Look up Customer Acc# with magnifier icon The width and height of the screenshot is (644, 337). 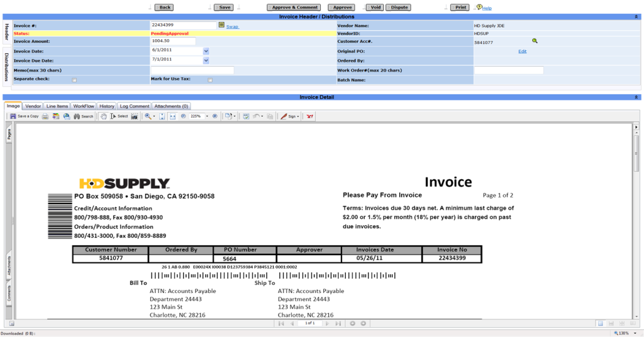pos(535,41)
